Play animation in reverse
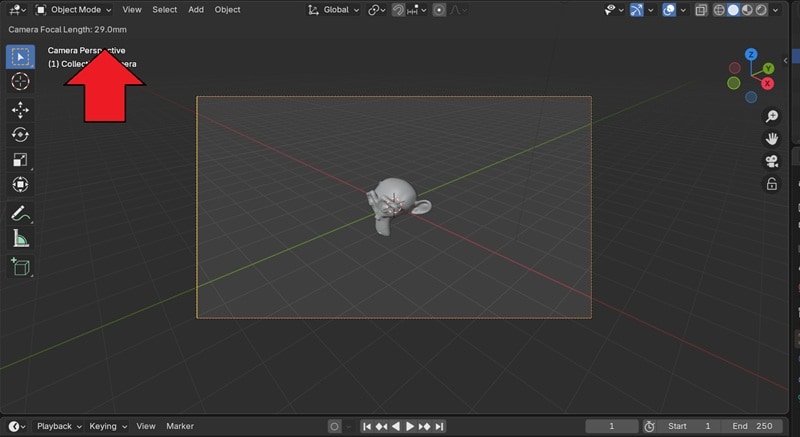 pyautogui.click(x=395, y=426)
